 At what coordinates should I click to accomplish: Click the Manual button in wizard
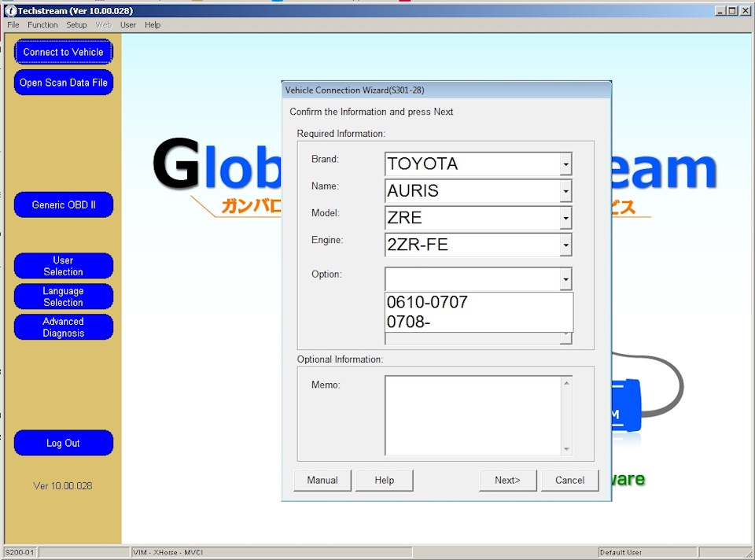[322, 480]
